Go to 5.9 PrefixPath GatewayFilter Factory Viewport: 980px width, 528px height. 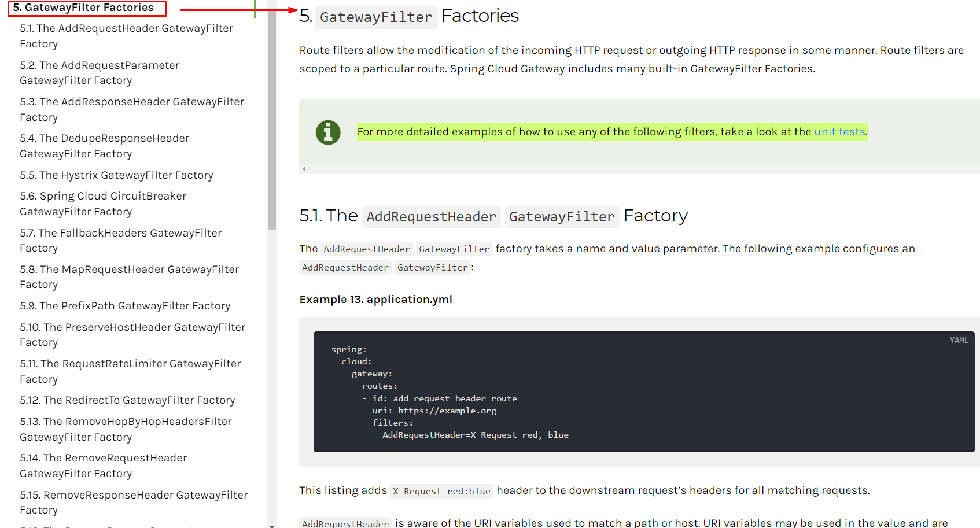coord(125,306)
